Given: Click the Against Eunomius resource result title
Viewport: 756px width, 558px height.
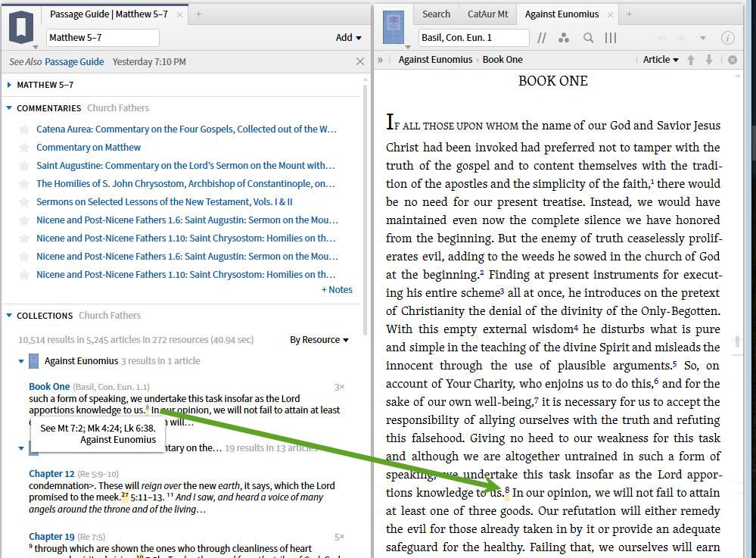Looking at the screenshot, I should pyautogui.click(x=81, y=361).
